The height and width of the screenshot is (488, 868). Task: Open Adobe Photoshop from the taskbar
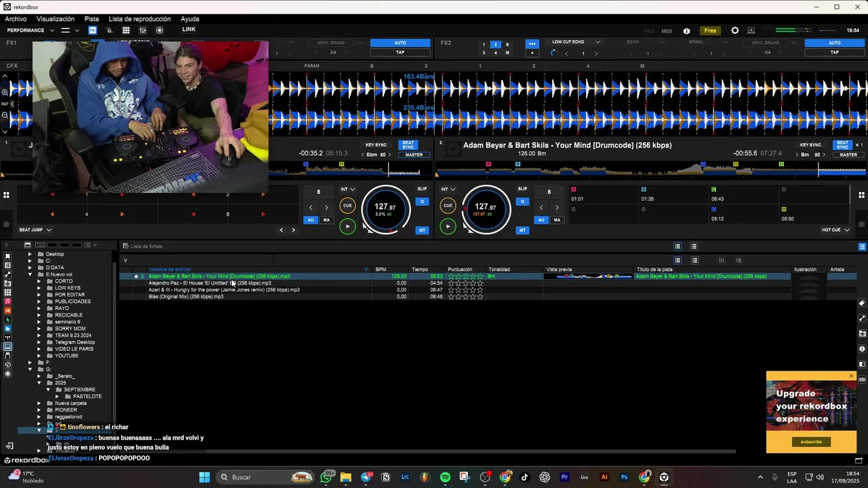(x=624, y=477)
